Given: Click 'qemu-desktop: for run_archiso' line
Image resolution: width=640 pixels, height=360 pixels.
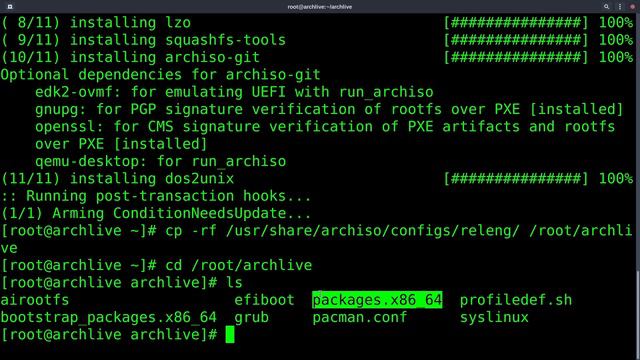Looking at the screenshot, I should pyautogui.click(x=160, y=161).
